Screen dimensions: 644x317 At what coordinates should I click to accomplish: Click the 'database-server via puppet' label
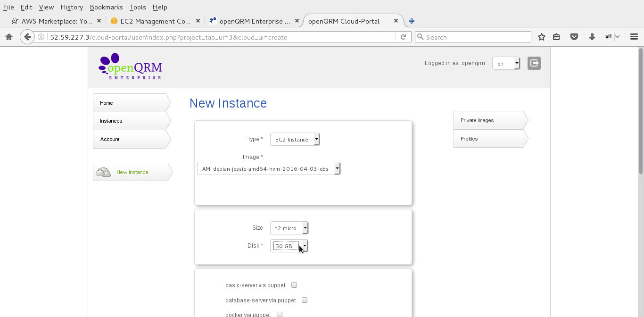tap(261, 300)
